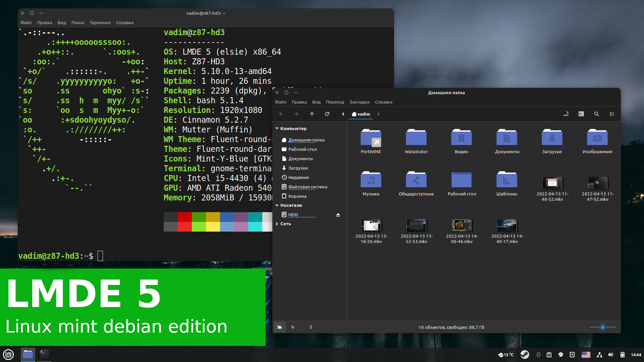Screen dimensions: 644x362
Task: Open the Терминал menu in the terminal window
Action: pyautogui.click(x=100, y=22)
